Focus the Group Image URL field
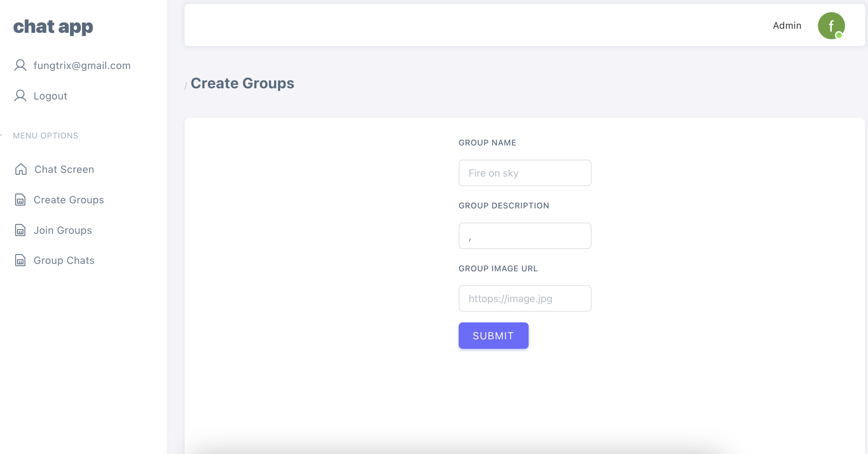This screenshot has height=454, width=868. (x=525, y=298)
